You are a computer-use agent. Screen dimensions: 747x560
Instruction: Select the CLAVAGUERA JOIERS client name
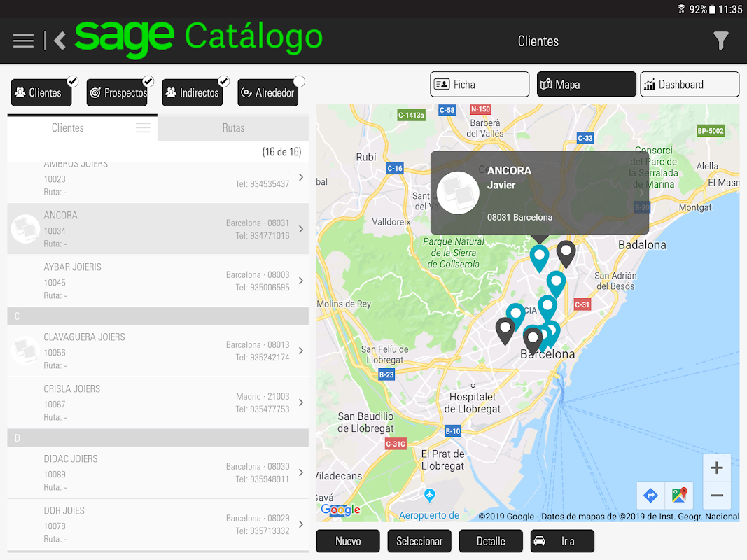tap(84, 337)
